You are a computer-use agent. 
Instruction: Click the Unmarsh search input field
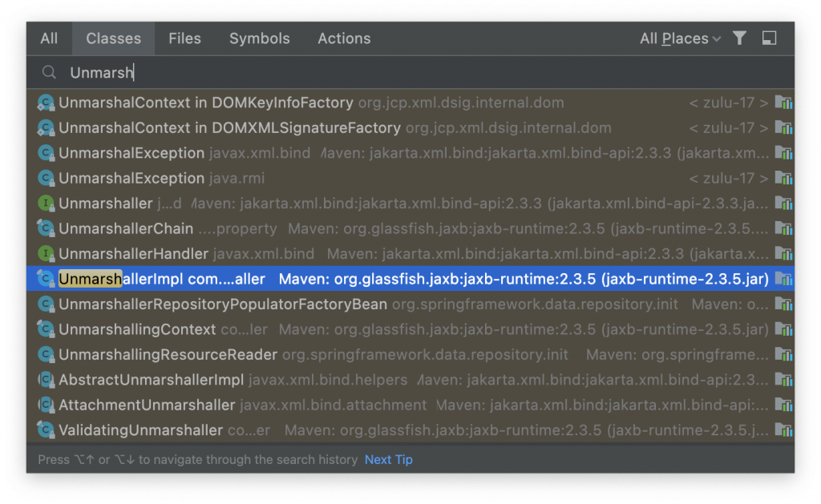pyautogui.click(x=401, y=73)
